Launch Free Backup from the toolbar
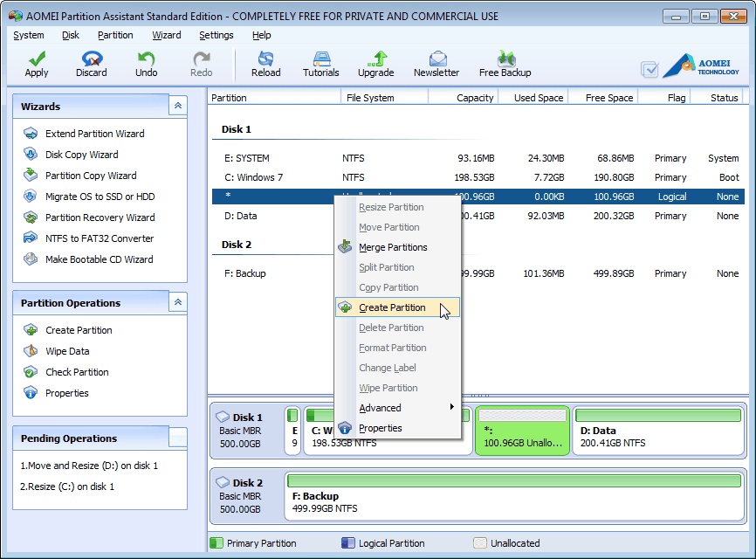This screenshot has height=559, width=756. point(505,63)
